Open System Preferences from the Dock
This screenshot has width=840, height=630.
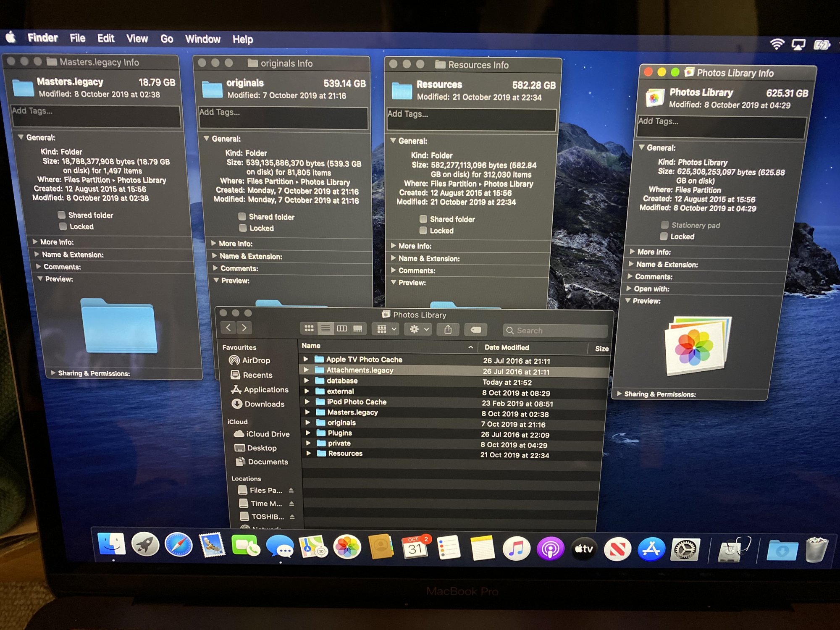point(685,549)
